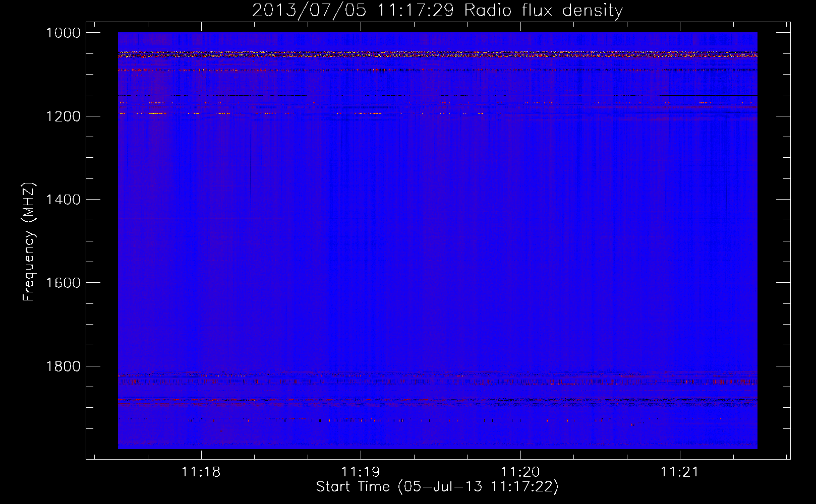Click the "Frequency (MHZ)" axis label
Viewport: 816px width, 504px height.
29,242
